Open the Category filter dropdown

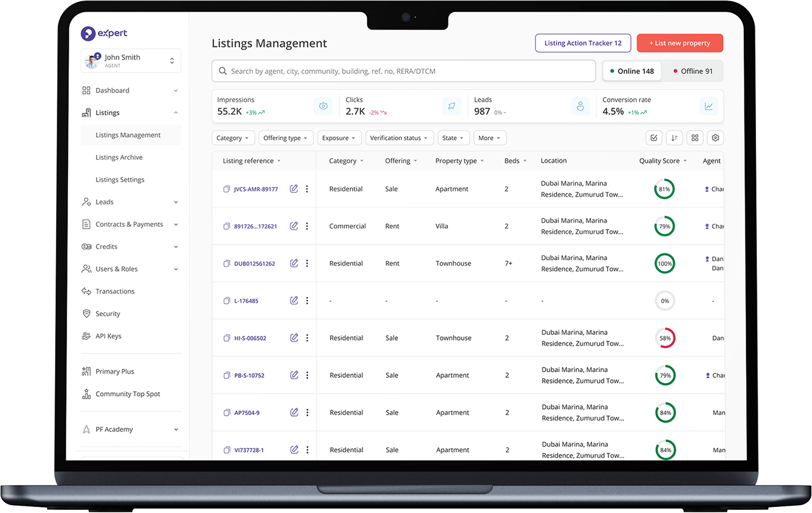coord(232,138)
